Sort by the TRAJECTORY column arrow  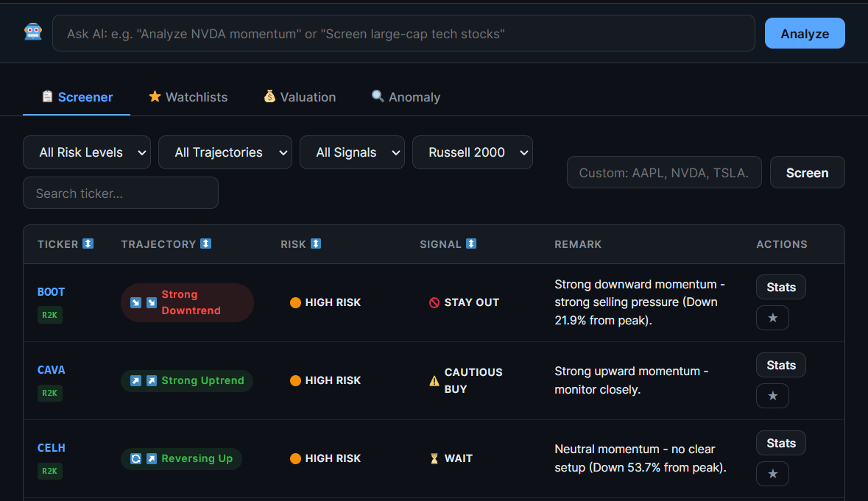(x=206, y=244)
